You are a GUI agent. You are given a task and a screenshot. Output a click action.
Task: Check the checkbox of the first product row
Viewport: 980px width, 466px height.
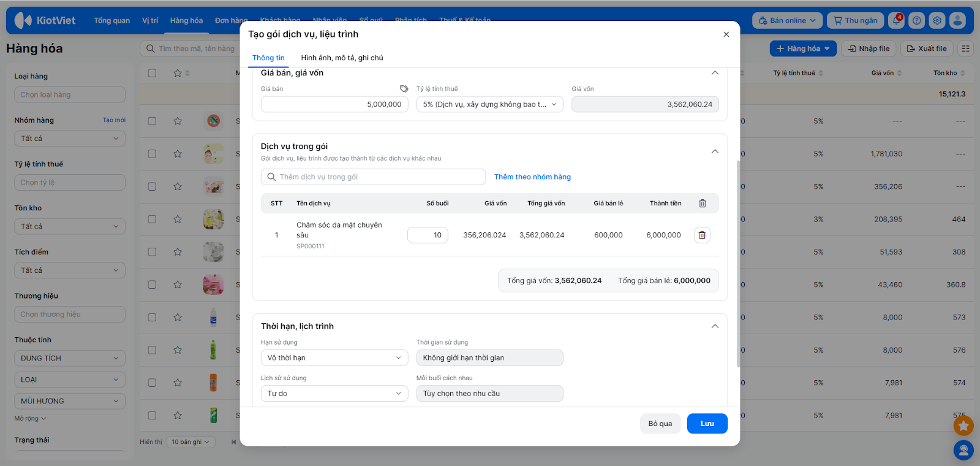coord(152,121)
